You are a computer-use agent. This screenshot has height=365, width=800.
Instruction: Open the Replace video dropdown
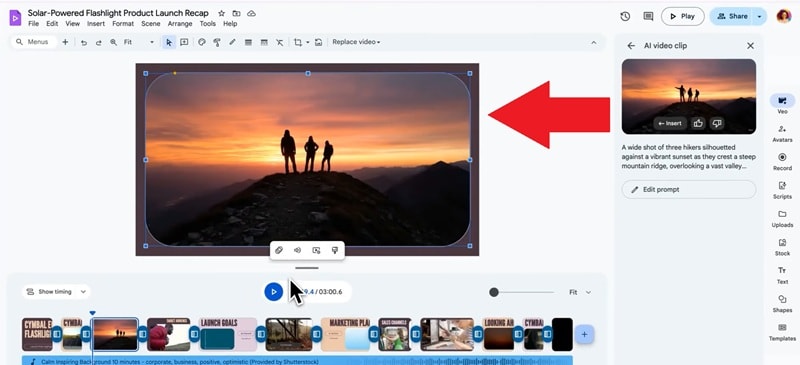pos(356,42)
